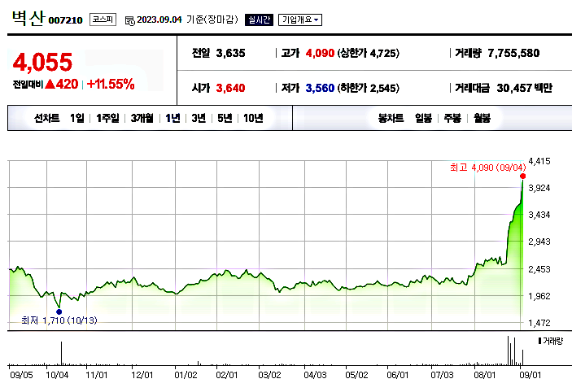572x392 pixels.
Task: Click the 4,415 price axis label
Action: point(539,161)
